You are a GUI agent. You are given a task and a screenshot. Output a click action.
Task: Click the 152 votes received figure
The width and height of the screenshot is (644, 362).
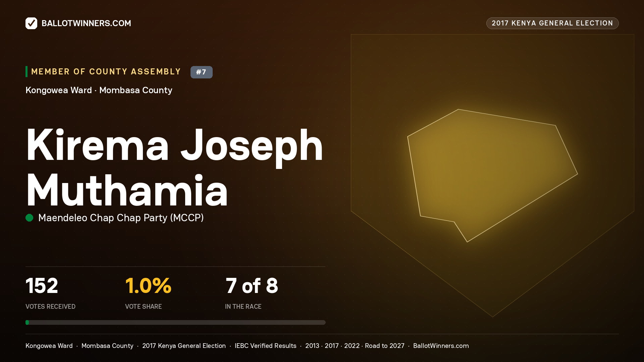[x=42, y=286]
